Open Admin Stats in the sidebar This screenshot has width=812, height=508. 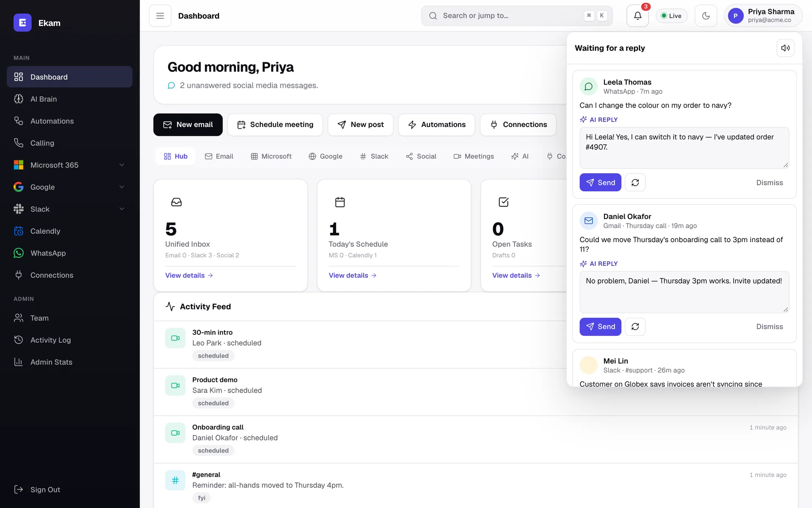(69, 362)
